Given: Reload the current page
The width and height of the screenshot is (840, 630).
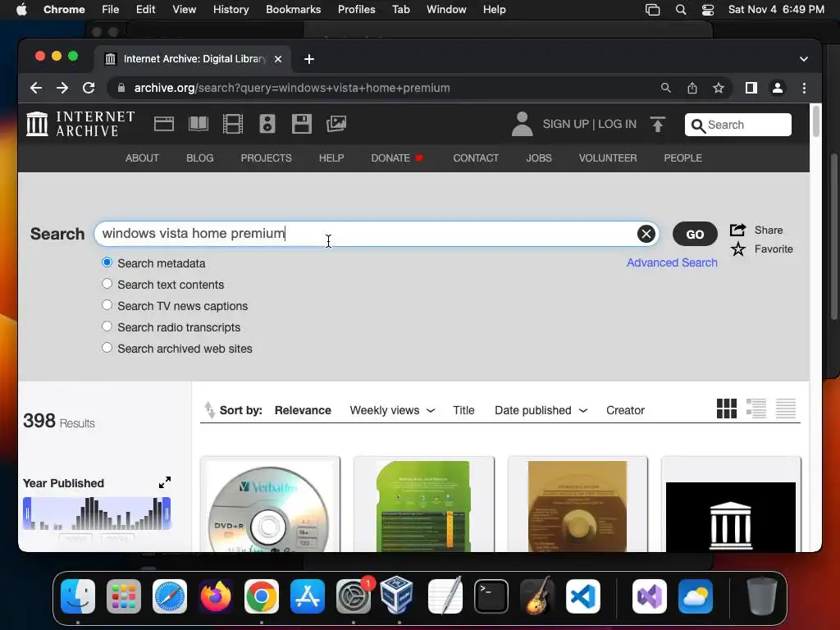Looking at the screenshot, I should 89,88.
